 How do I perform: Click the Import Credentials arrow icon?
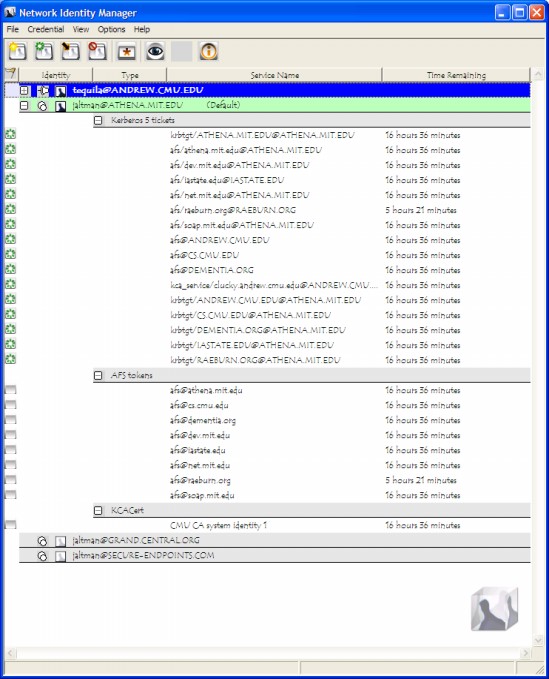click(71, 52)
